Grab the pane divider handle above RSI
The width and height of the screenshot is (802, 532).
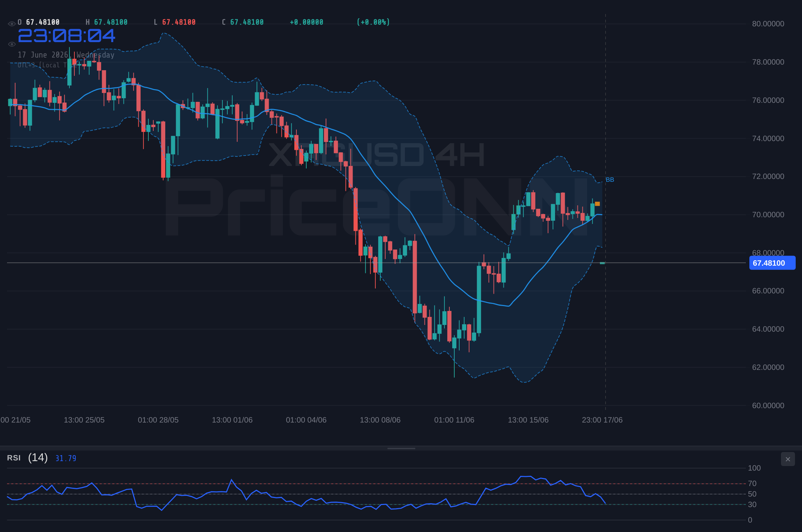[401, 448]
